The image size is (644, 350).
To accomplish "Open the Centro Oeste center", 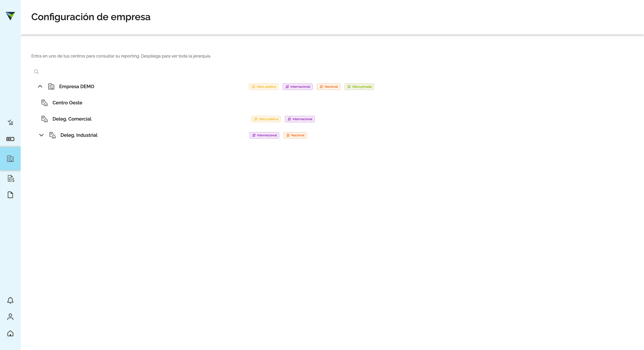I will click(67, 103).
